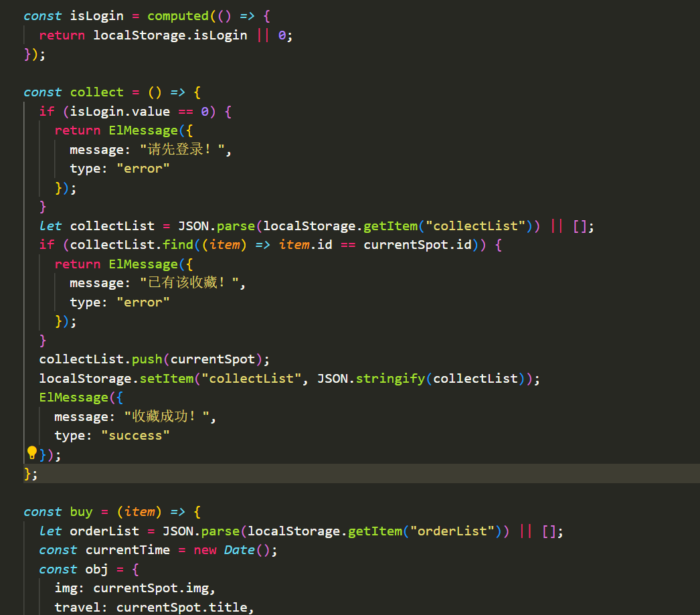Viewport: 700px width, 615px height.
Task: Click 'localStorage.isLogin' in the return statement
Action: click(170, 35)
